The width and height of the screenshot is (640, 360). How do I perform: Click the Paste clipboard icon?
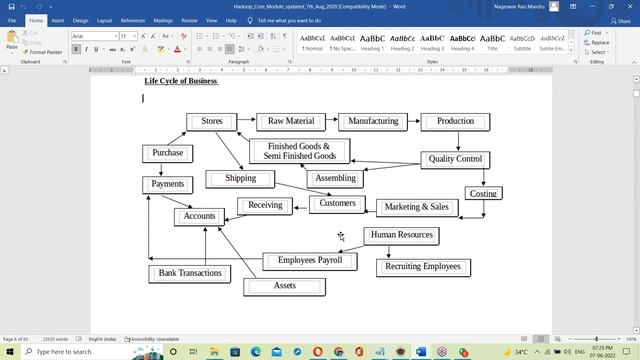12,38
